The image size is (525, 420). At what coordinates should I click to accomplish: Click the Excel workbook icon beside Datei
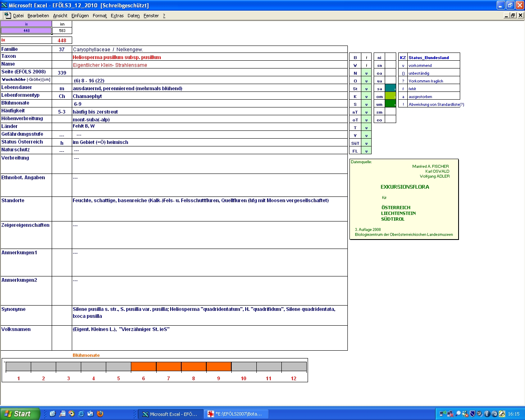point(7,15)
